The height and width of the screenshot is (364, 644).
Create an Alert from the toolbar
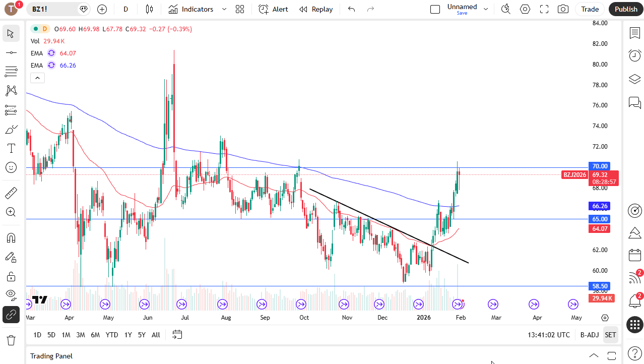point(274,9)
